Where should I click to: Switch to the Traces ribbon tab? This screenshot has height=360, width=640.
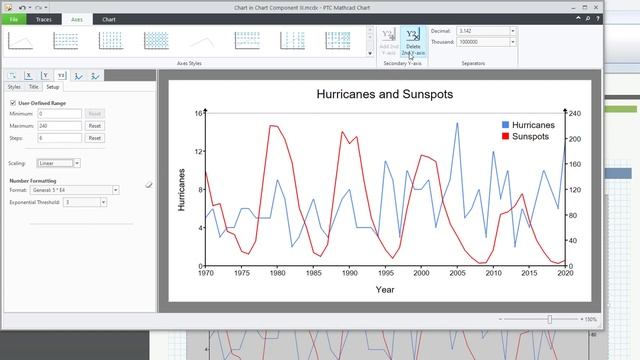click(x=44, y=19)
